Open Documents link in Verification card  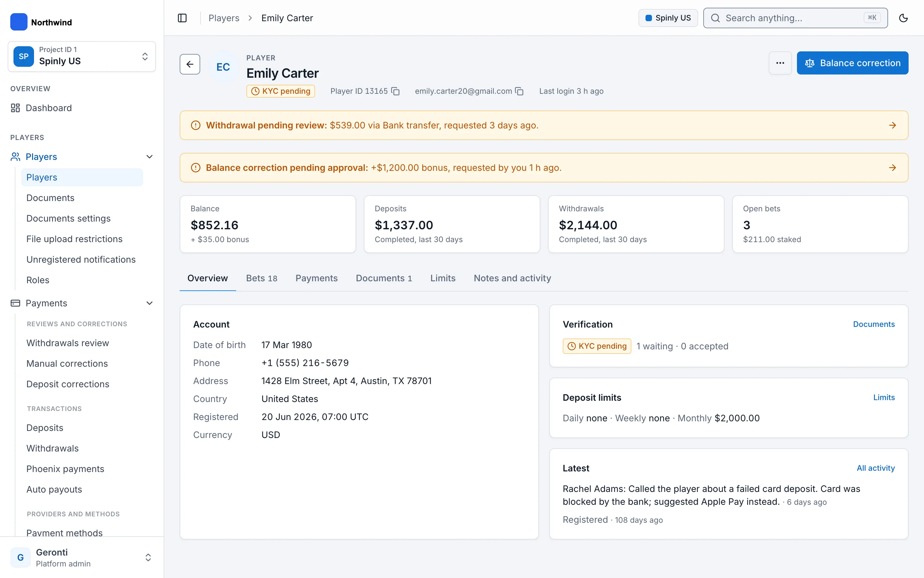click(x=874, y=324)
